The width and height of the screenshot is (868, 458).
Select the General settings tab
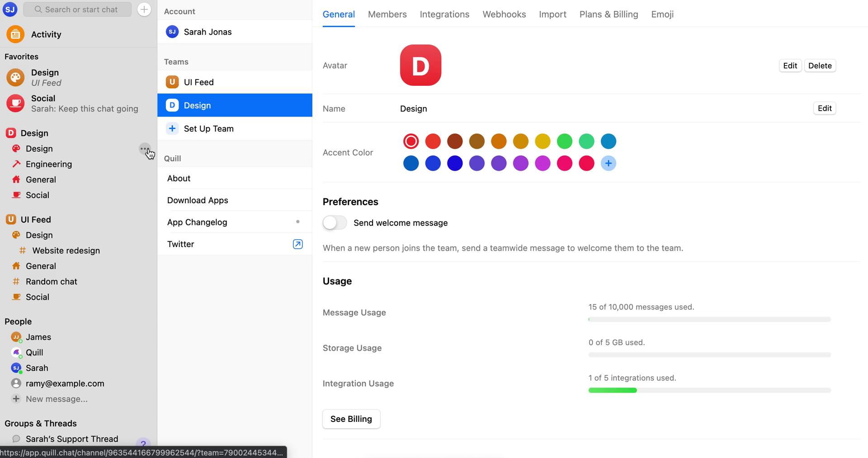tap(339, 14)
